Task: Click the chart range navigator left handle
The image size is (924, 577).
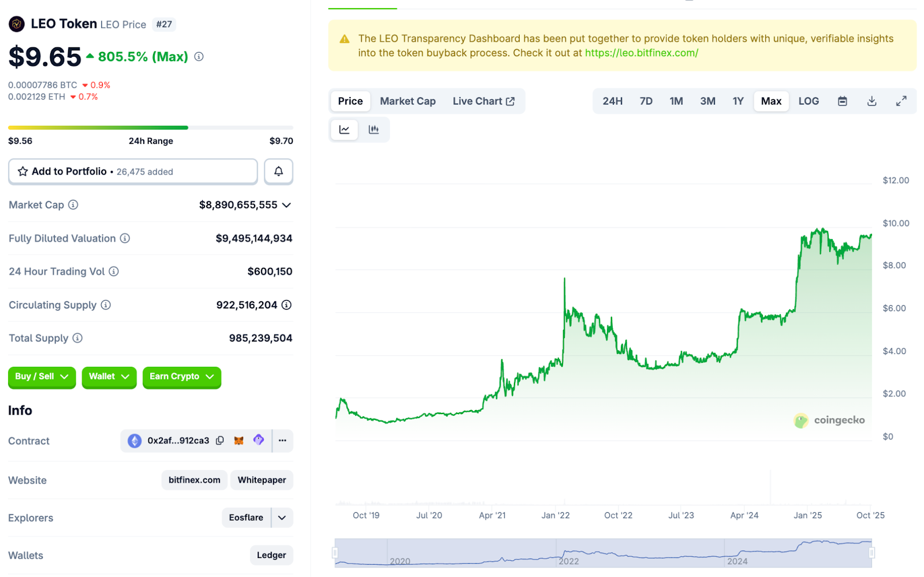Action: [335, 553]
